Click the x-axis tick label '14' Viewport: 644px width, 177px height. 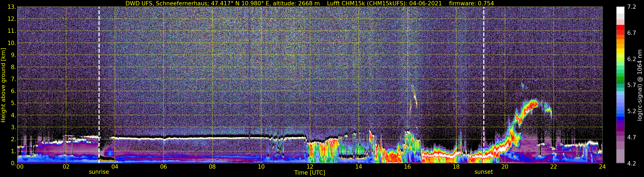[358, 167]
